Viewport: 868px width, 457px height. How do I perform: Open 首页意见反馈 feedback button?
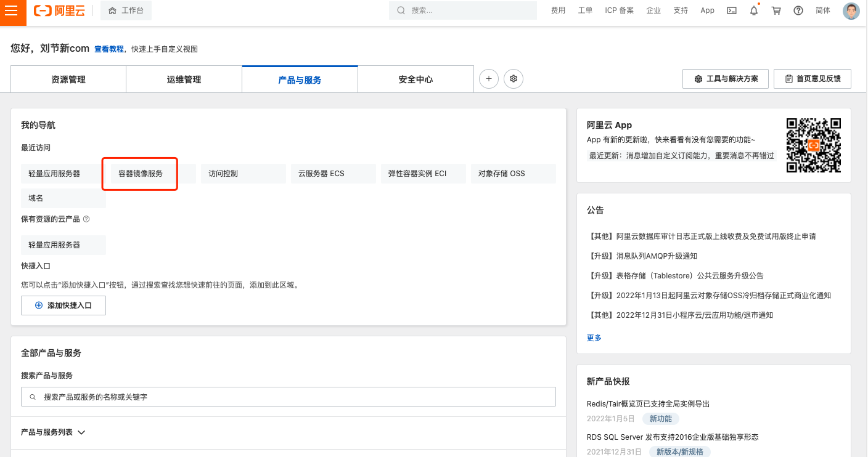pos(813,79)
